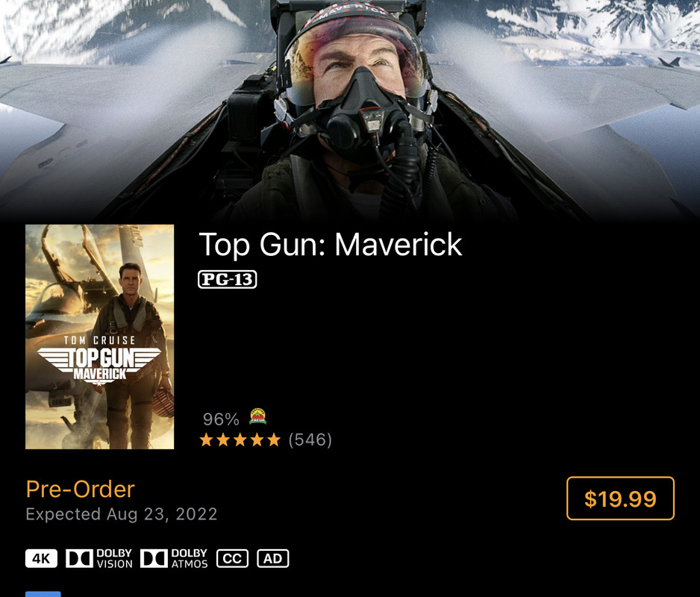Screen dimensions: 700x597
Task: Click the Dolby Atmos badge
Action: pyautogui.click(x=174, y=559)
